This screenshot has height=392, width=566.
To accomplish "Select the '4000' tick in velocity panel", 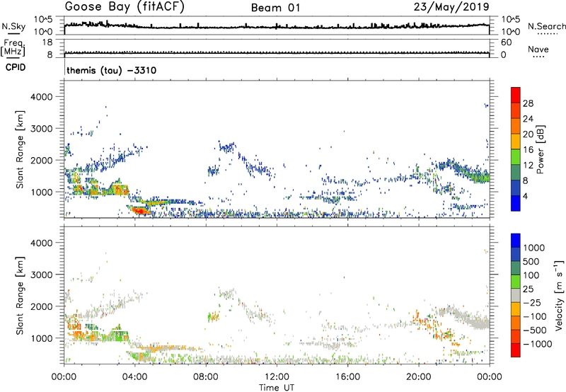I will point(41,243).
